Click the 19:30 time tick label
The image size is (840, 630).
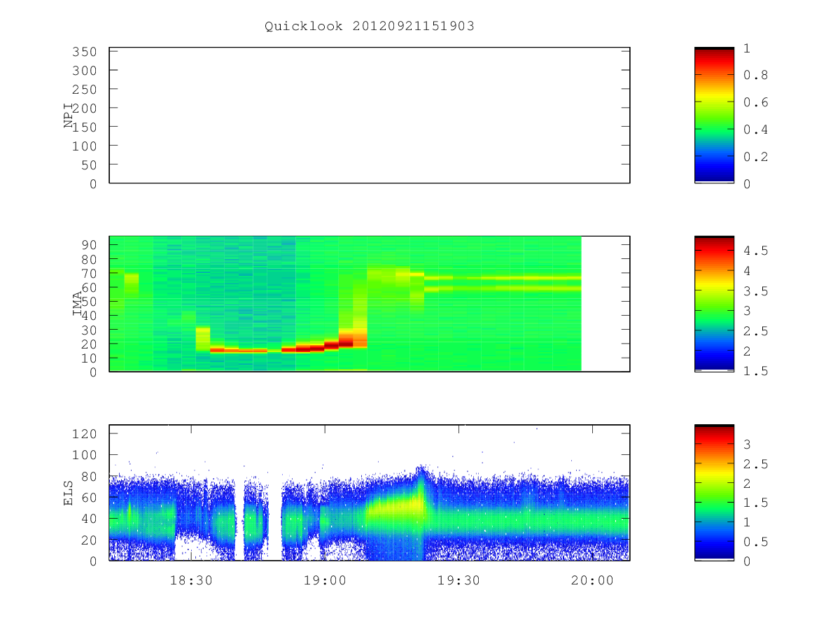458,580
